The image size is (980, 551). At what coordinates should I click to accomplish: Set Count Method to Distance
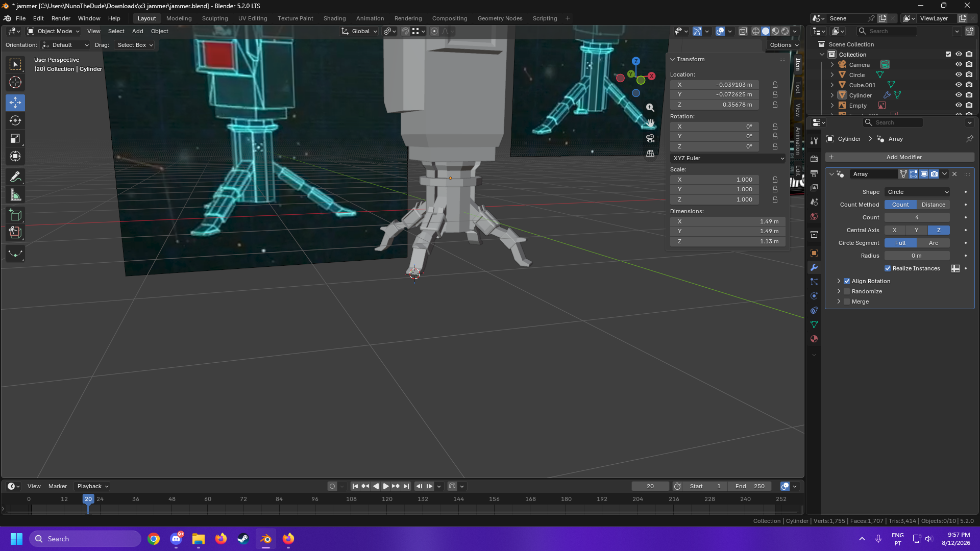click(934, 205)
